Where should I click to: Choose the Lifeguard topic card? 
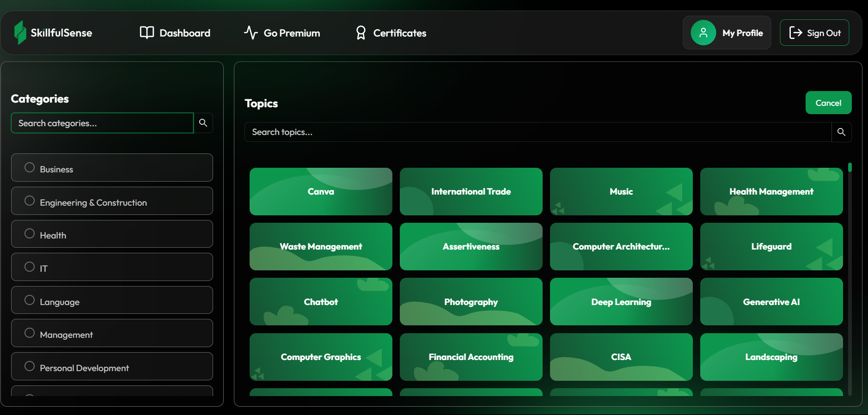[771, 246]
